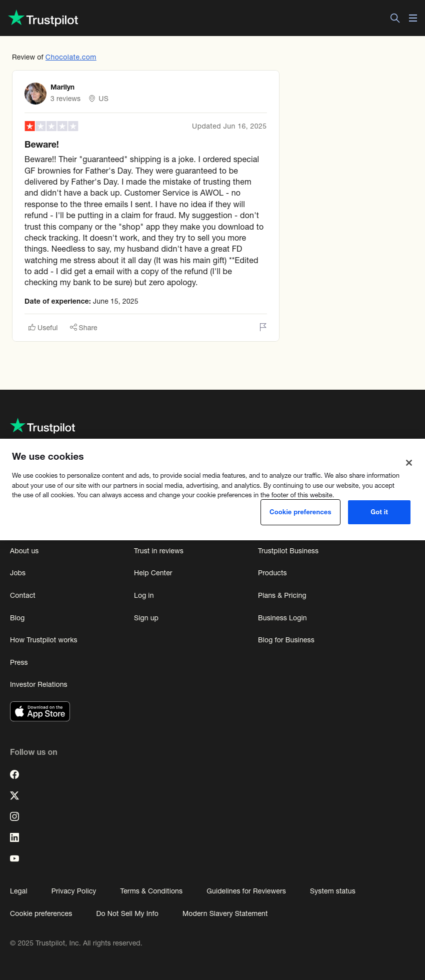
Task: Click Download on the App Store badge
Action: (40, 711)
